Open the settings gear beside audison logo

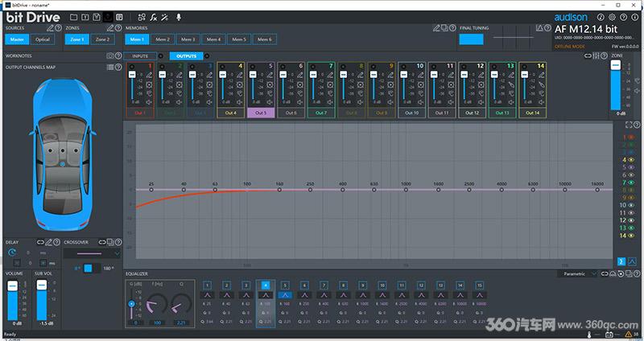click(x=612, y=17)
